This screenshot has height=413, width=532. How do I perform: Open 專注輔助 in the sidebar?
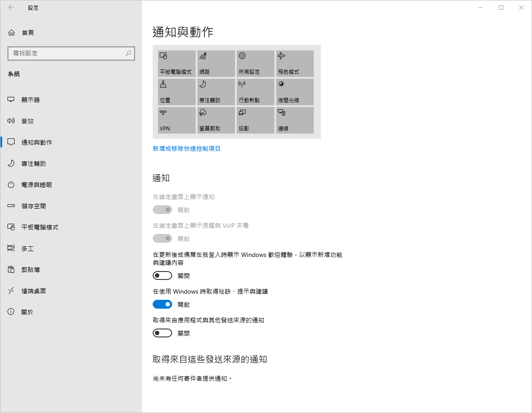(x=71, y=164)
